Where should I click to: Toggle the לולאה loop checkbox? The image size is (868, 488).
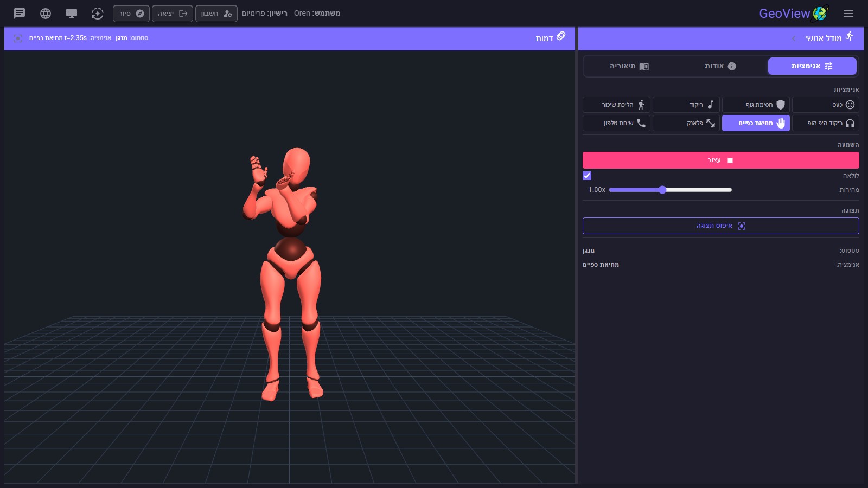[x=587, y=176]
